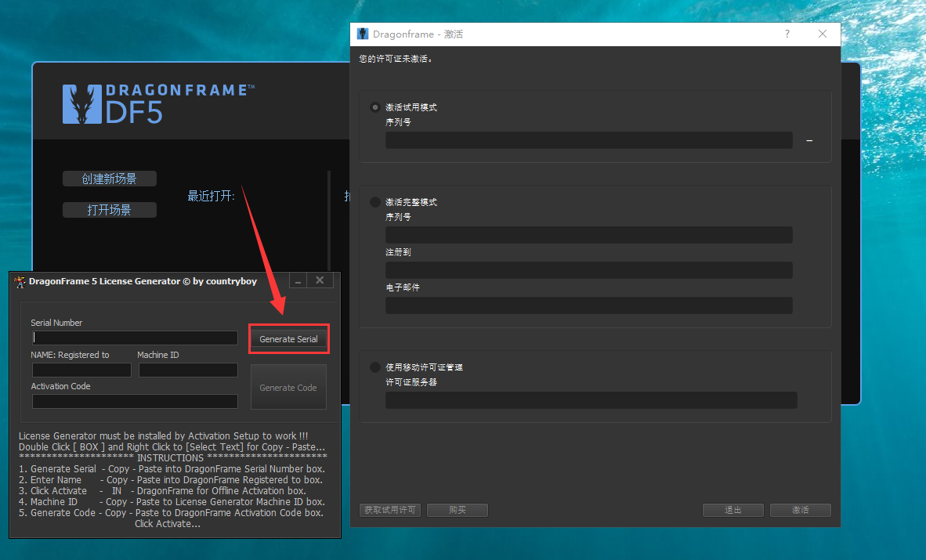Open help via the question mark icon

click(787, 34)
